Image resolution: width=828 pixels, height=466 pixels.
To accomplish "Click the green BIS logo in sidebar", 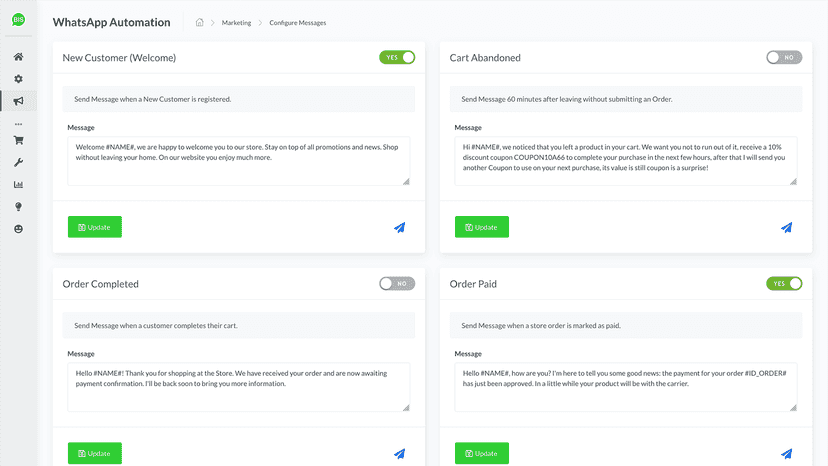I will pyautogui.click(x=18, y=20).
